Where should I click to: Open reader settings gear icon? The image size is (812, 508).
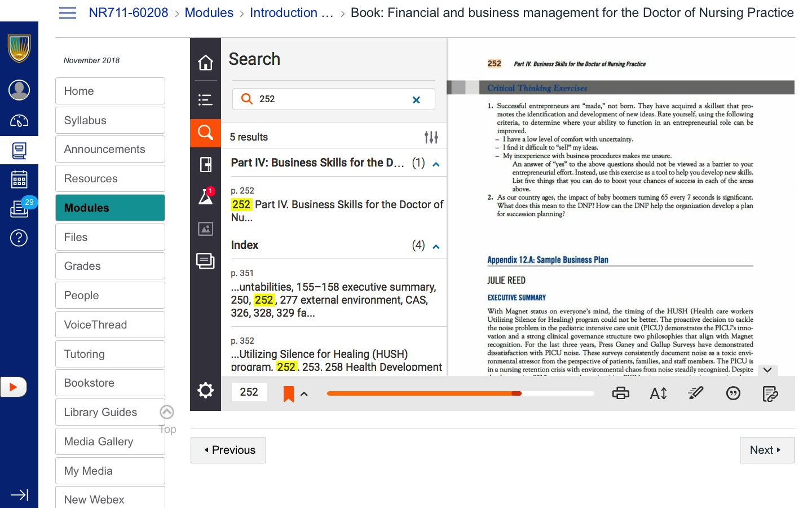point(205,390)
